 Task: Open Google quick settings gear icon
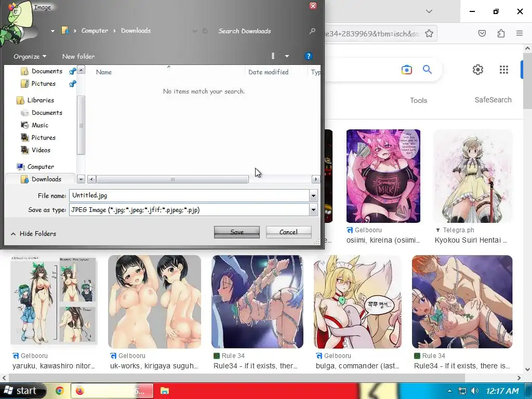pos(478,70)
